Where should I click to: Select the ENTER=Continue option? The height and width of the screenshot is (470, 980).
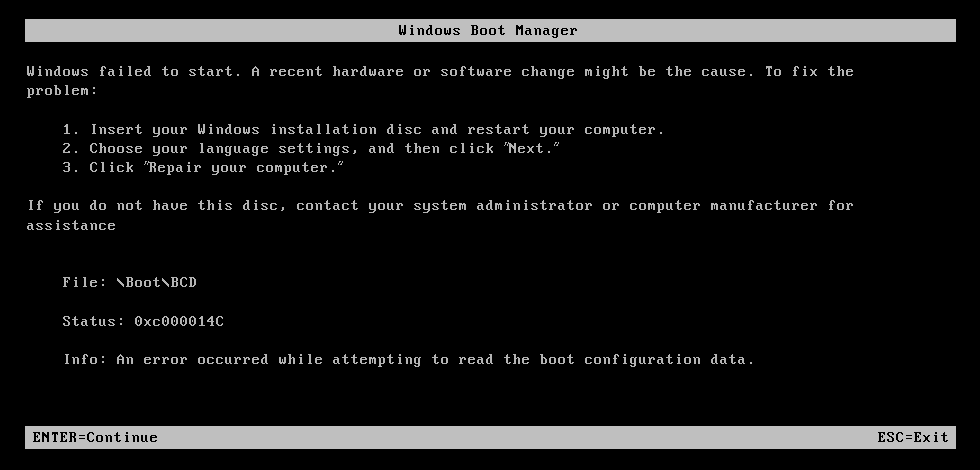(x=95, y=438)
